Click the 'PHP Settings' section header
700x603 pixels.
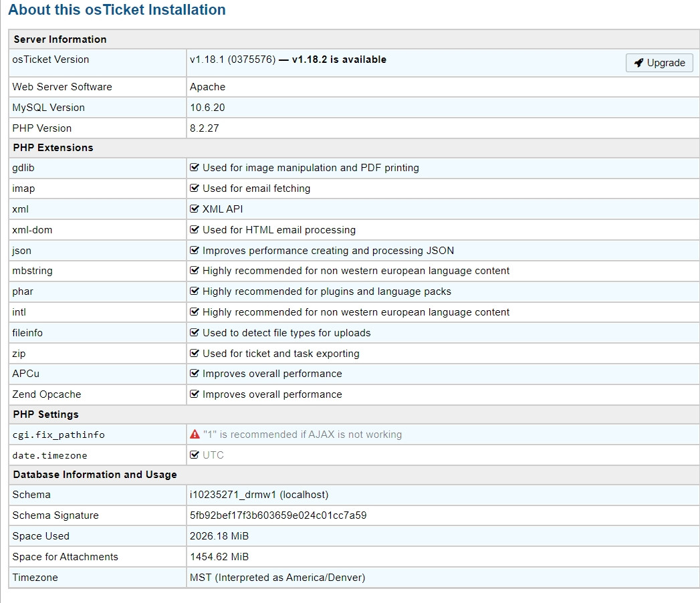(x=45, y=414)
